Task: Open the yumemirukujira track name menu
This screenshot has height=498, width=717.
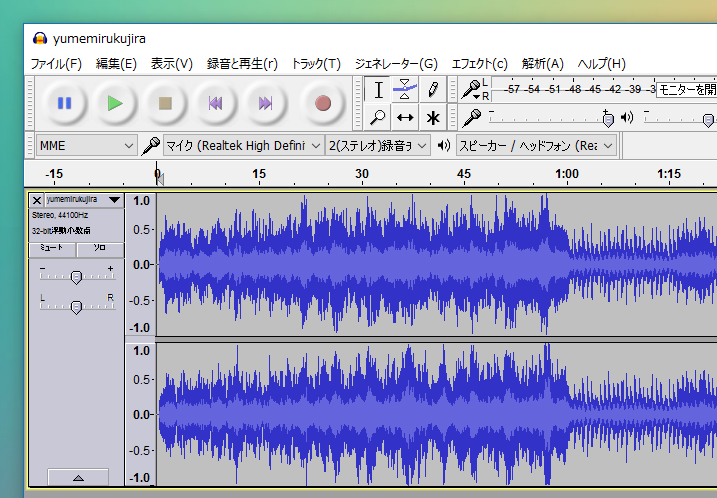Action: pyautogui.click(x=84, y=200)
